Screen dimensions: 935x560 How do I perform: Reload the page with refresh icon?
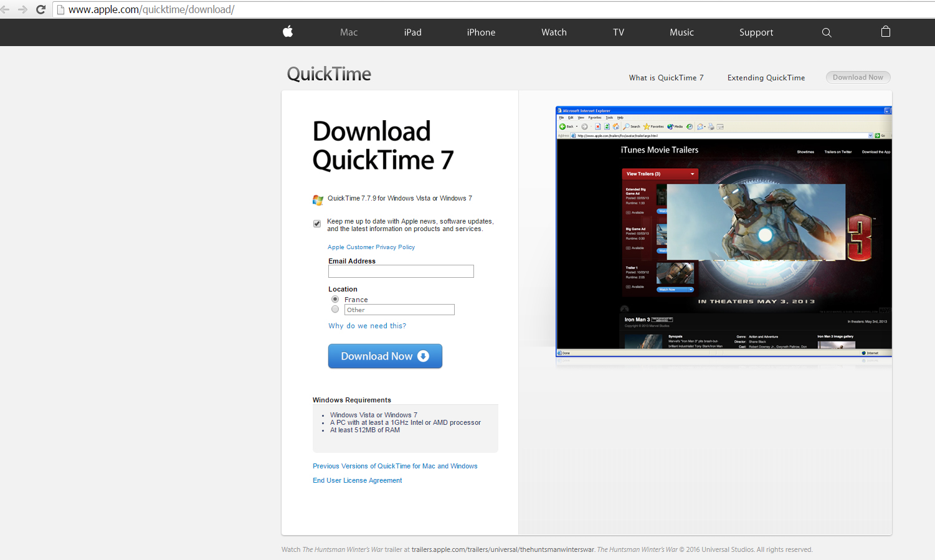[x=41, y=9]
